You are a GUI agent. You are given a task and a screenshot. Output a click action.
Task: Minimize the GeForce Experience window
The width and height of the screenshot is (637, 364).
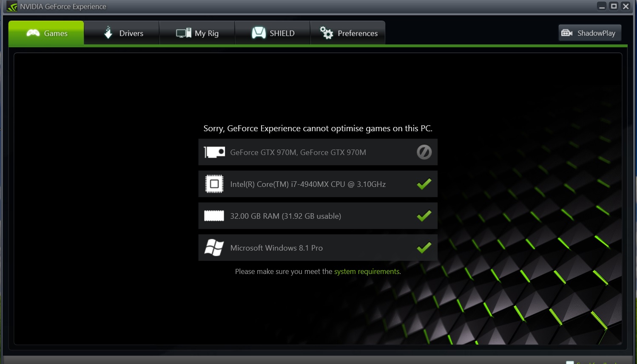602,6
